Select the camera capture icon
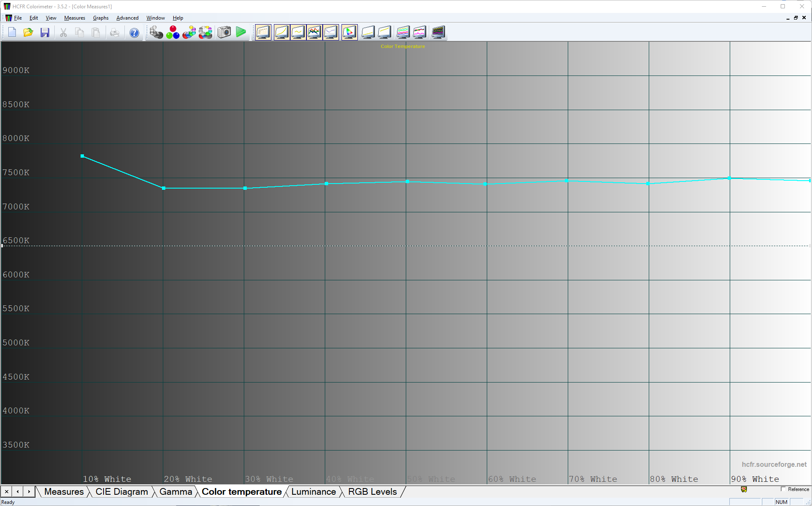812x506 pixels. click(x=224, y=32)
